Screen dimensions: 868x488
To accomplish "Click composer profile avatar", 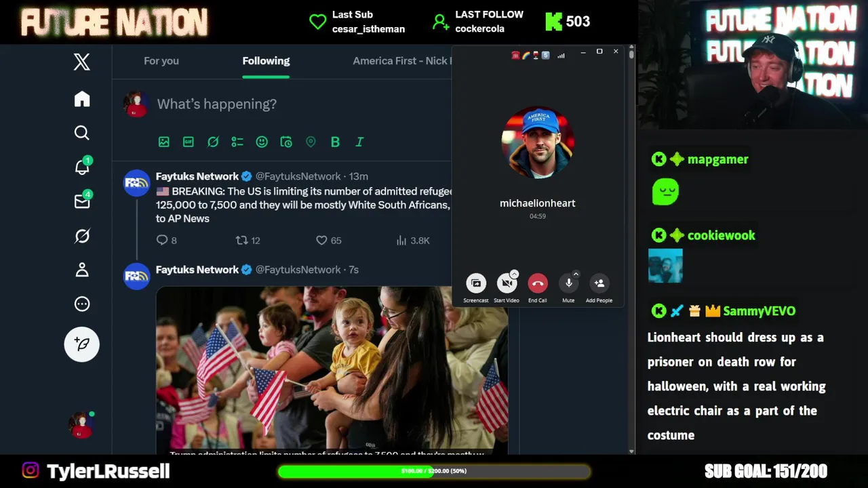I will tap(136, 104).
